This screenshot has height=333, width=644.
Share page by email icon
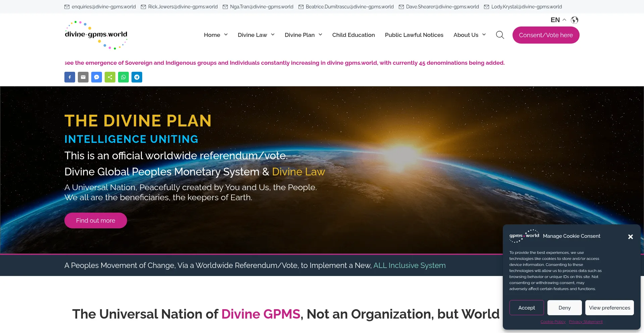pyautogui.click(x=83, y=77)
